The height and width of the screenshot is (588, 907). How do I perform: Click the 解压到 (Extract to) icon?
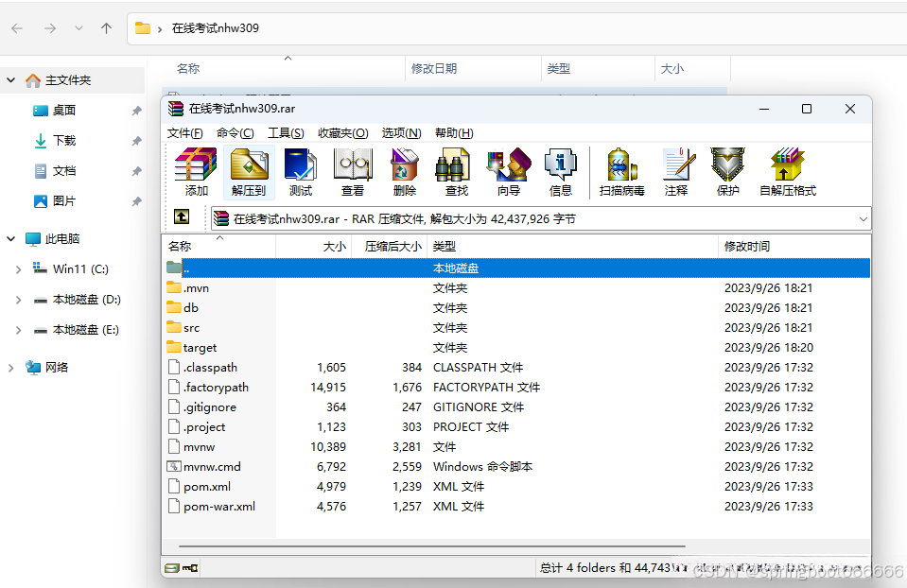click(249, 172)
